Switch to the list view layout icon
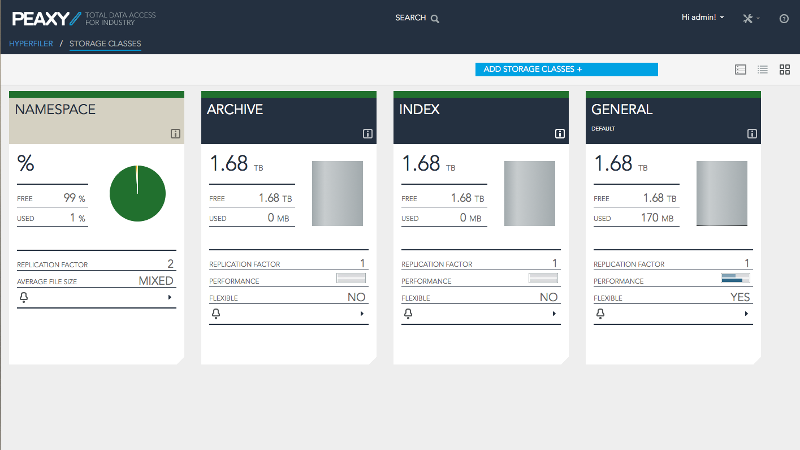800x450 pixels. 762,70
